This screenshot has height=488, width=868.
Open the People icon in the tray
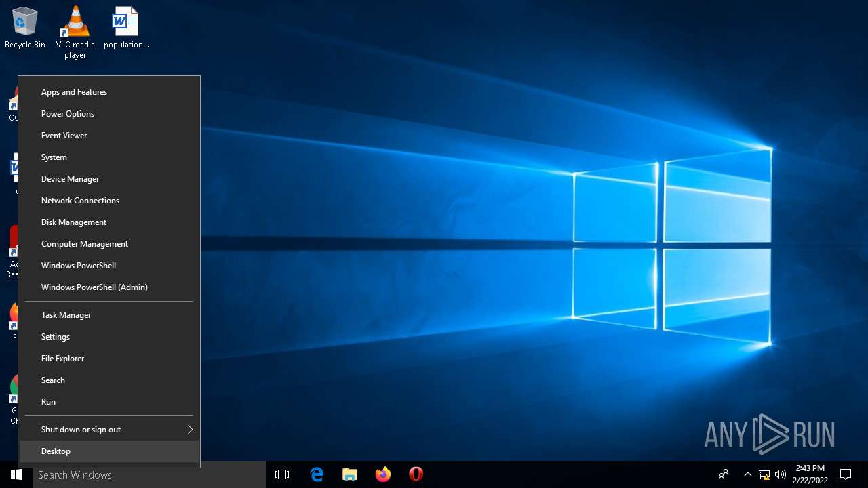[x=724, y=474]
